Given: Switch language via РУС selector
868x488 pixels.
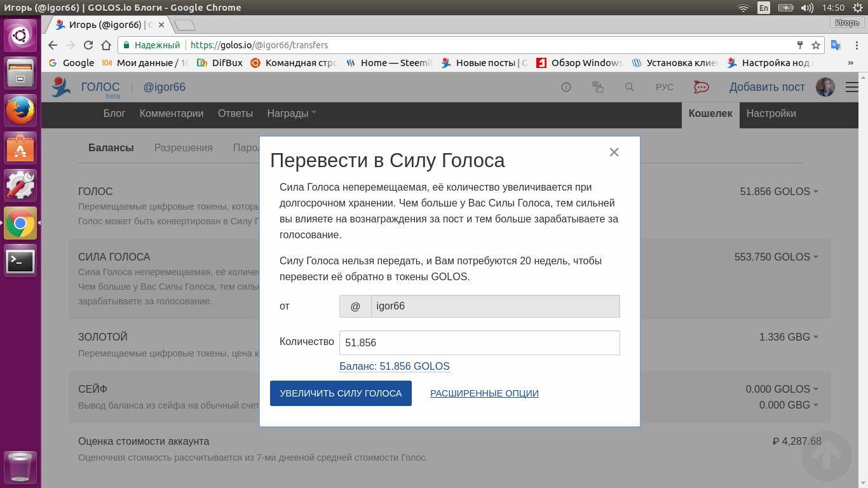Looking at the screenshot, I should tap(664, 87).
